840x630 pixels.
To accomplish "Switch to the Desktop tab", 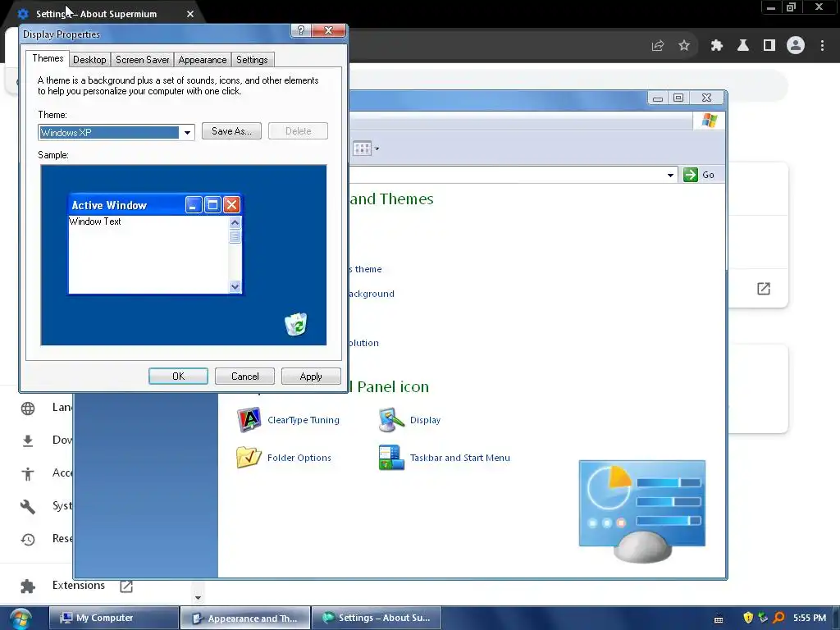I will click(x=89, y=59).
